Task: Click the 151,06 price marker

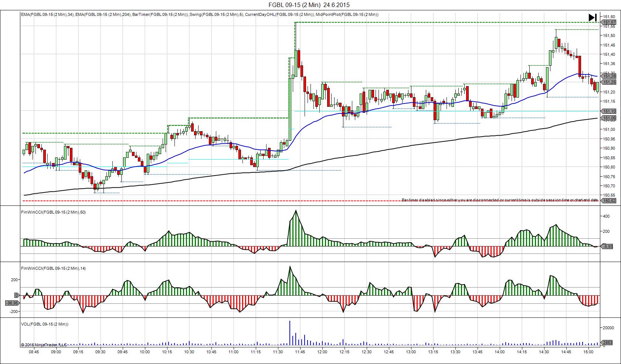Action: (609, 118)
